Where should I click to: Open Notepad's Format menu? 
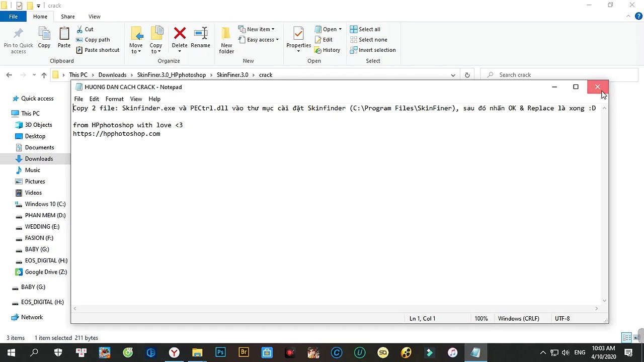[x=114, y=99]
